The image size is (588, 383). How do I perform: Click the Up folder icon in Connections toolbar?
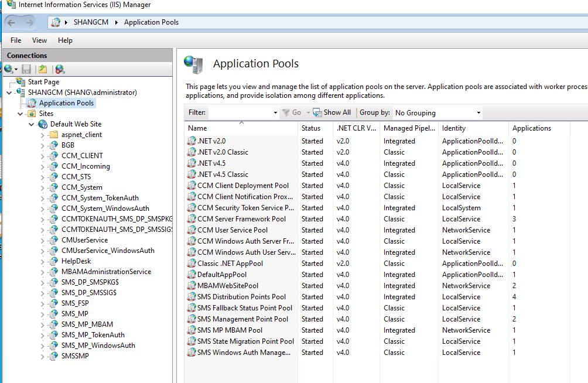(42, 69)
